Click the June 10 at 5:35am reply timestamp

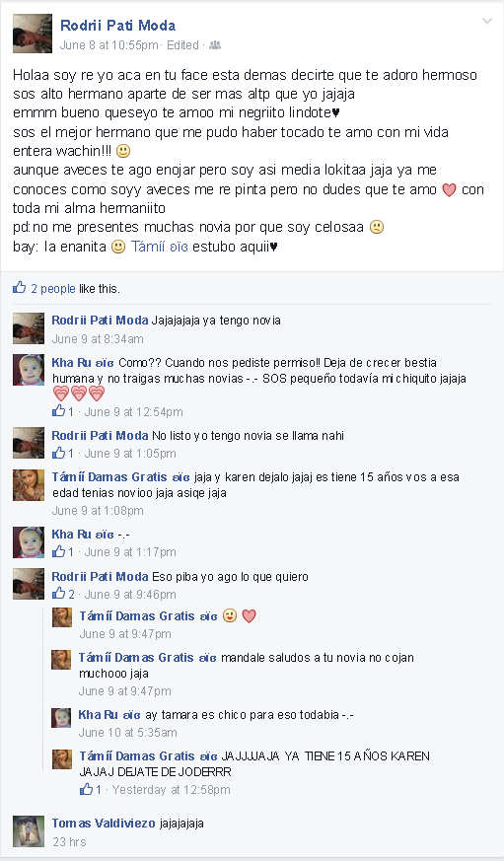[127, 732]
